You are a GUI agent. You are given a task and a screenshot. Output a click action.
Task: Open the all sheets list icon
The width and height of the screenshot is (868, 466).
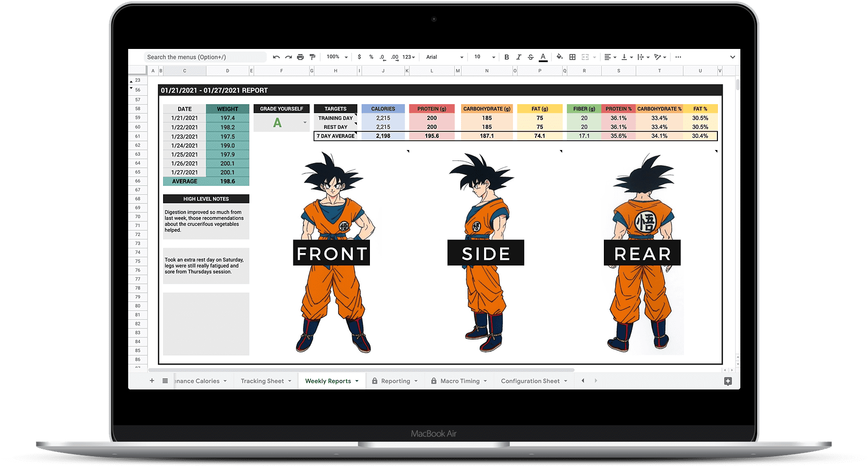(165, 381)
